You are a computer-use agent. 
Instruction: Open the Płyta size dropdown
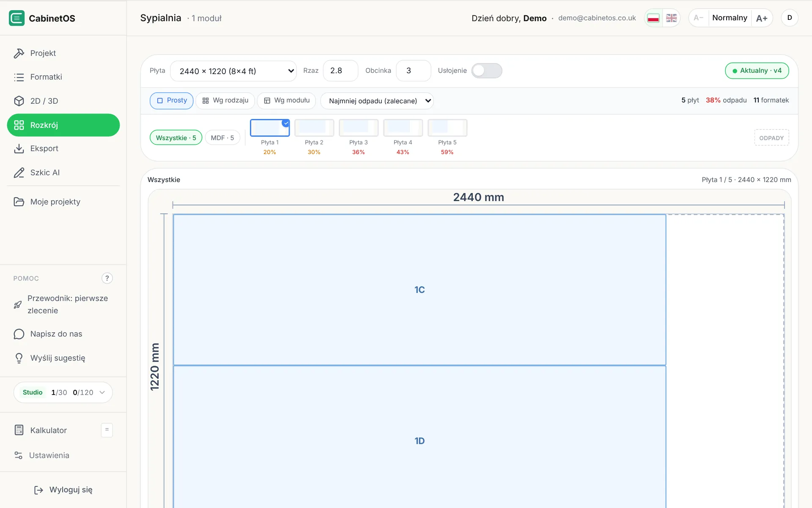coord(233,71)
